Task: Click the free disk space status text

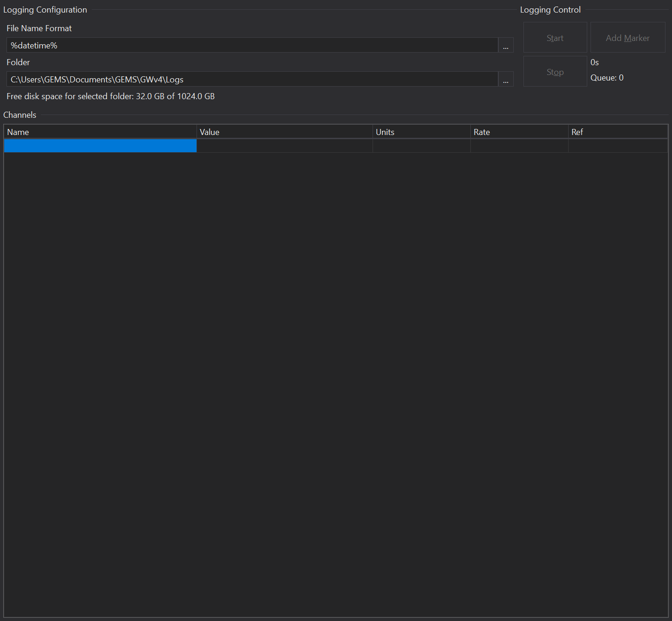Action: [x=110, y=96]
